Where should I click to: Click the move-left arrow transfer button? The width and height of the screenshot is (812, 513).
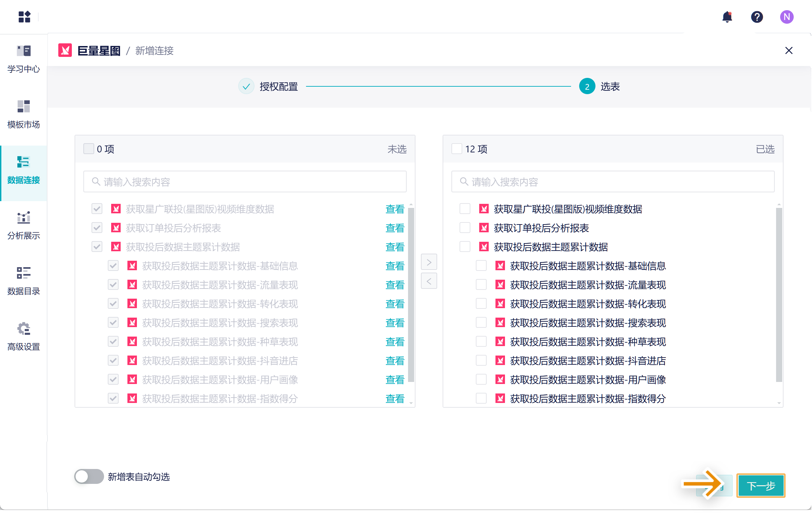click(x=429, y=281)
